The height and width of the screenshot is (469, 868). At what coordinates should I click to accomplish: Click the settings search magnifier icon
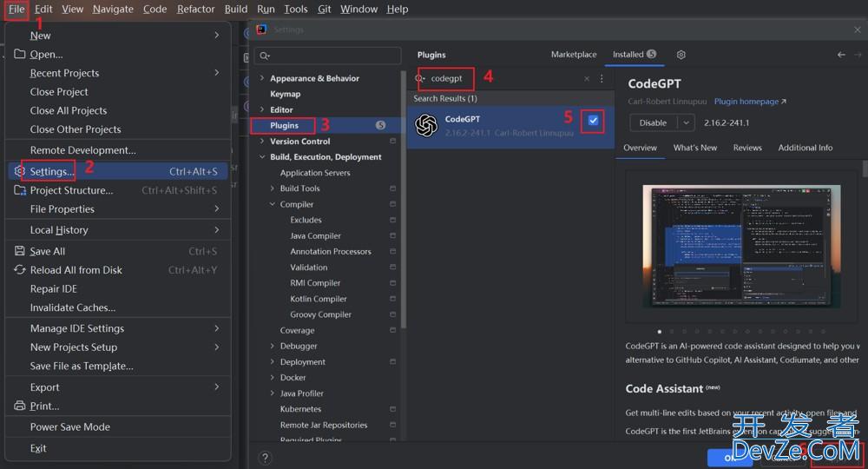coord(265,56)
